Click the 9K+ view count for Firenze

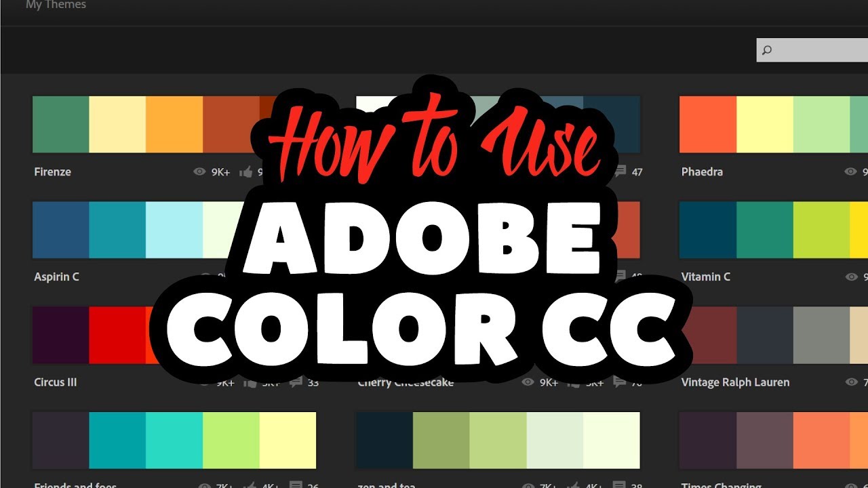point(221,172)
